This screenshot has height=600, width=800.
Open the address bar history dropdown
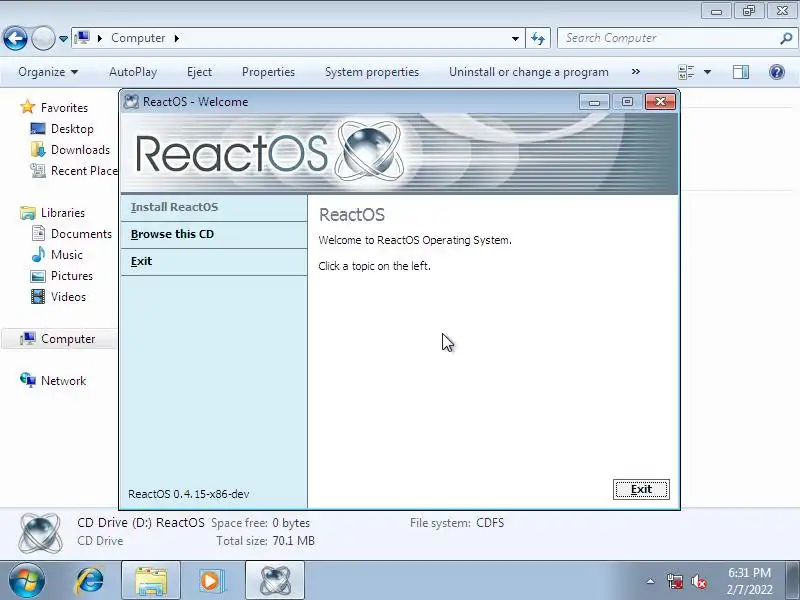(x=515, y=39)
